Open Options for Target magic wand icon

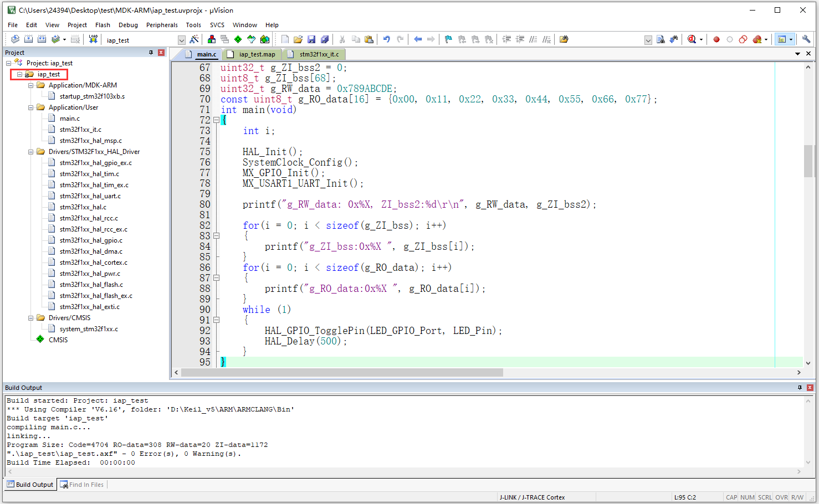tap(194, 39)
